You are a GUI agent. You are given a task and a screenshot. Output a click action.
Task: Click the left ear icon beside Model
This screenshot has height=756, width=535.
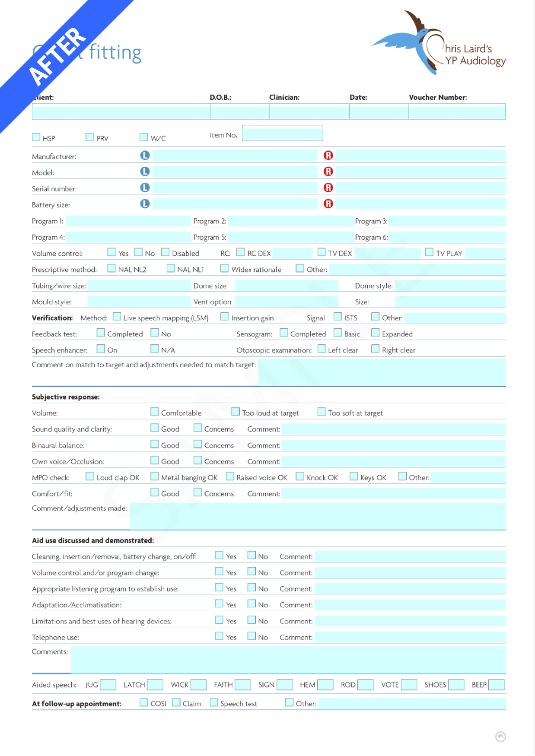pyautogui.click(x=145, y=172)
